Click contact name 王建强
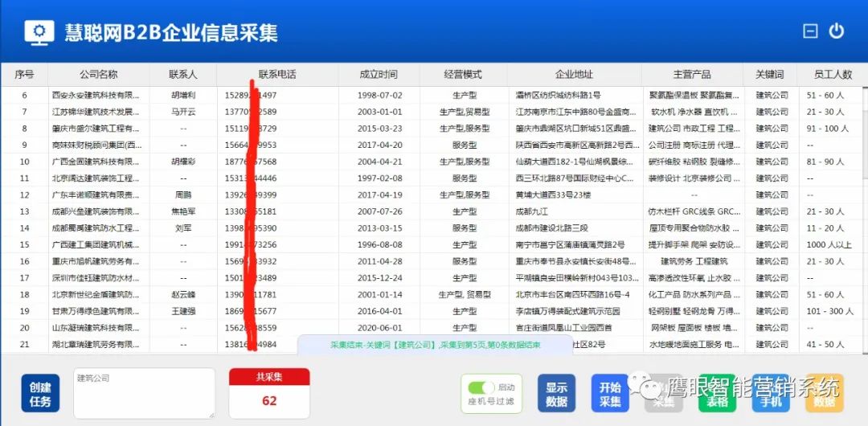Image resolution: width=868 pixels, height=426 pixels. point(183,311)
